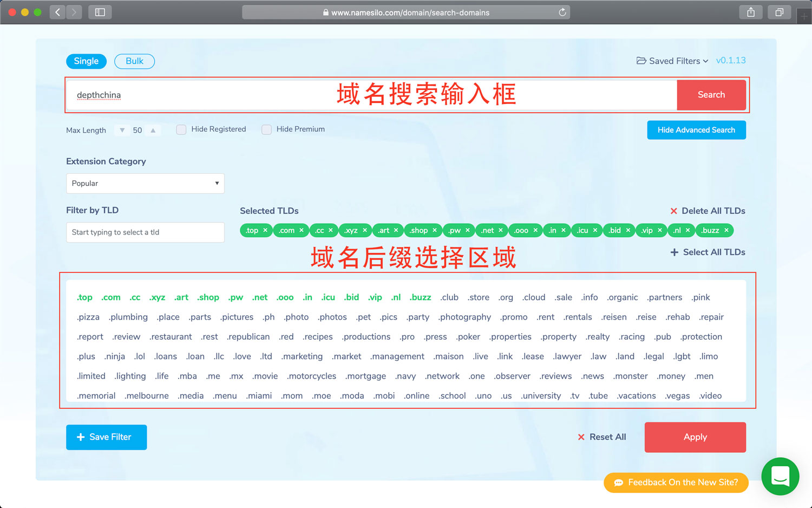The height and width of the screenshot is (508, 812).
Task: Deselect the green .com extension in the list
Action: pyautogui.click(x=111, y=297)
